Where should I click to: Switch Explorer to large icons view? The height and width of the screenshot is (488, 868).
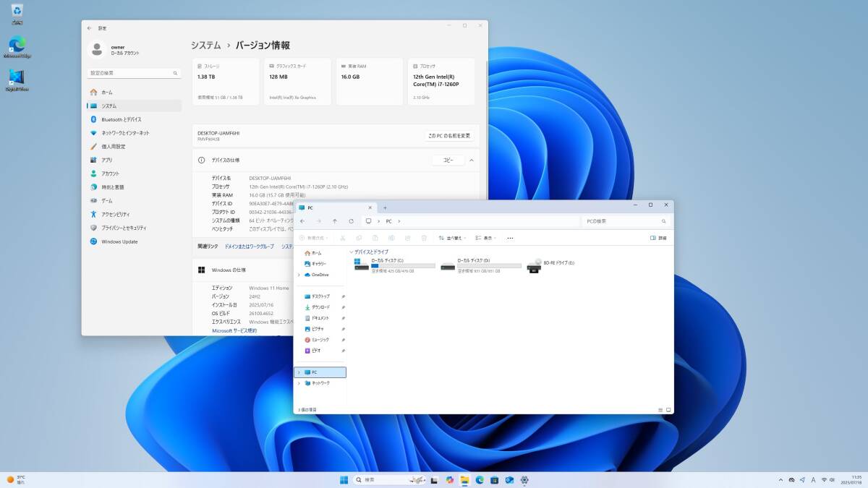(669, 410)
